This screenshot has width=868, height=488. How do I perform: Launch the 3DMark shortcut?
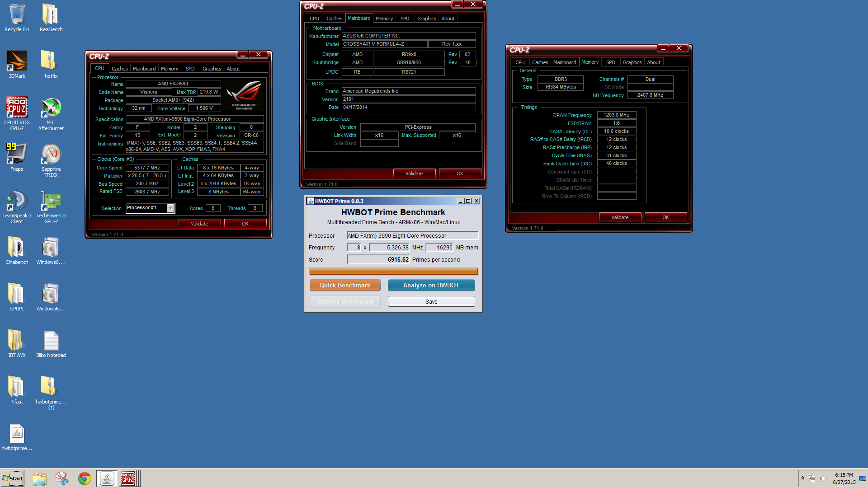click(17, 65)
